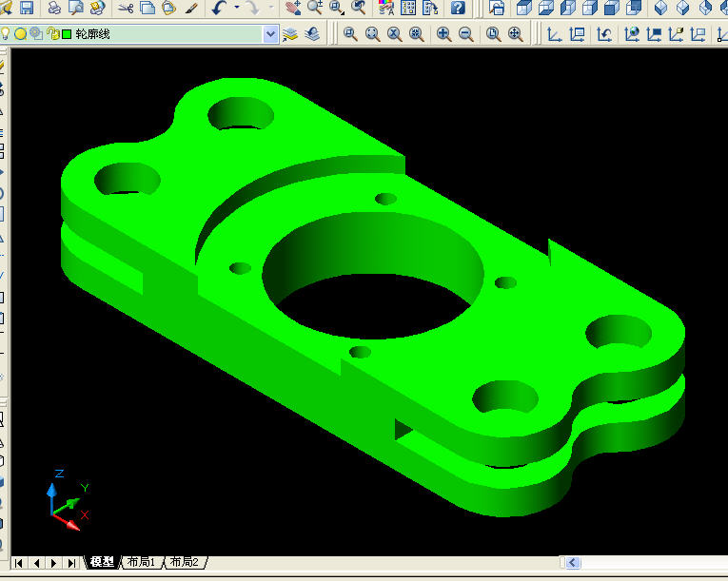This screenshot has height=581, width=728.
Task: Click the UCS icon
Action: click(x=554, y=34)
